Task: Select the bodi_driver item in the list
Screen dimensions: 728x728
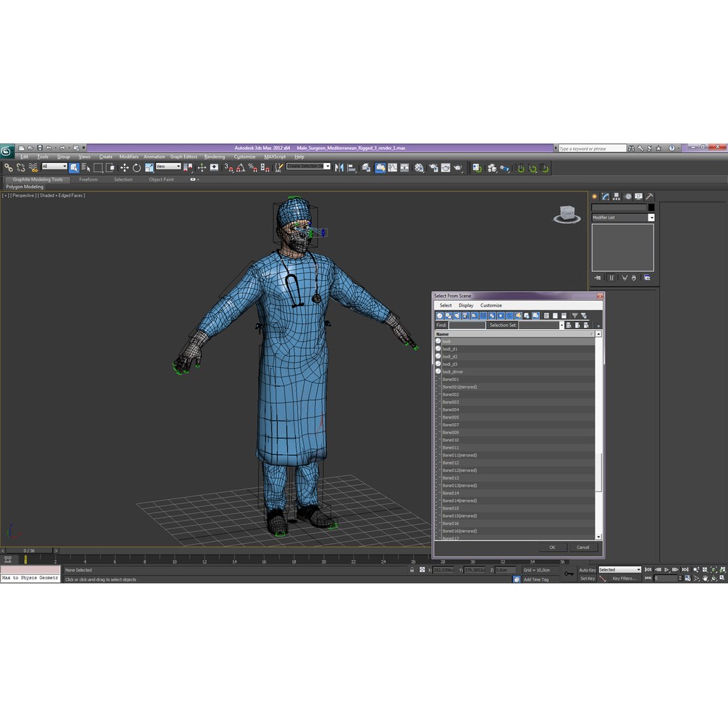Action: coord(515,371)
